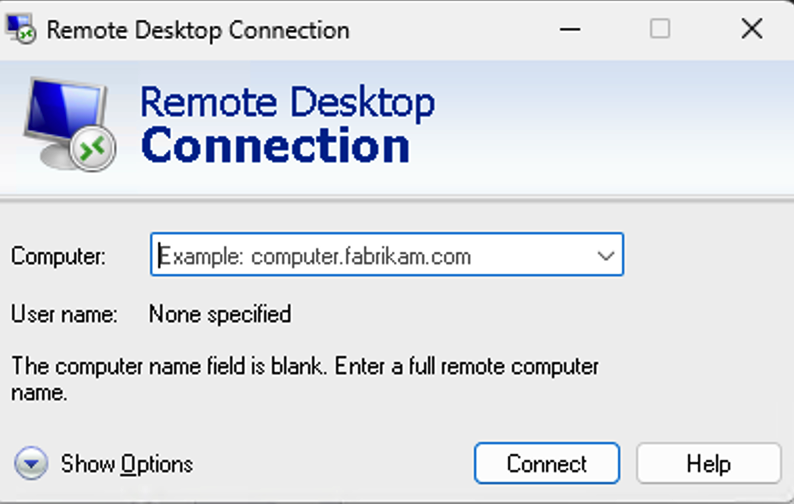Click the green arrows badge on the monitor
This screenshot has height=504, width=794.
click(x=94, y=147)
